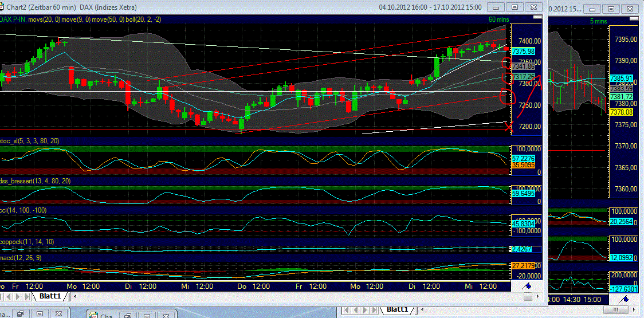Go to last sheet in 5 mins chart navigator
644x318 pixels.
coord(374,309)
